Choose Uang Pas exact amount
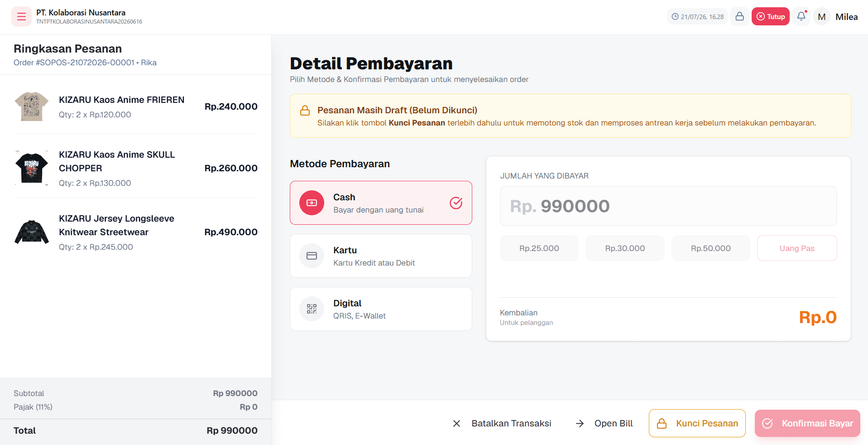 [797, 248]
